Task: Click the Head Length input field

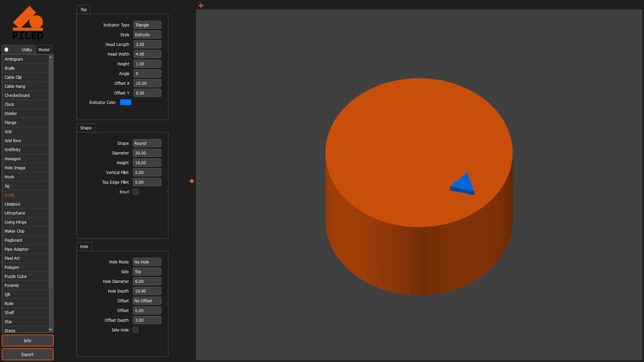Action: [147, 44]
